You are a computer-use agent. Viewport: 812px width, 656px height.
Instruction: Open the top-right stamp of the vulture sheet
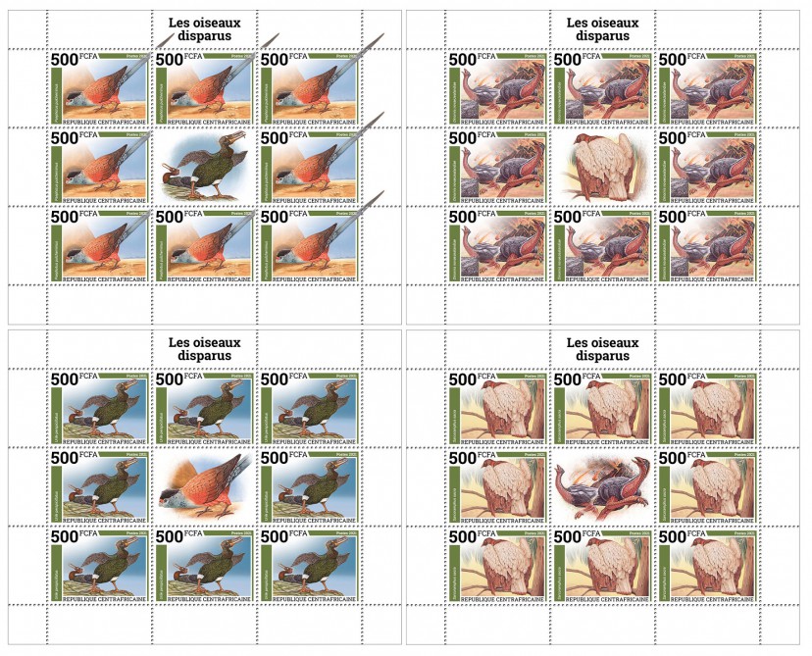pos(707,408)
